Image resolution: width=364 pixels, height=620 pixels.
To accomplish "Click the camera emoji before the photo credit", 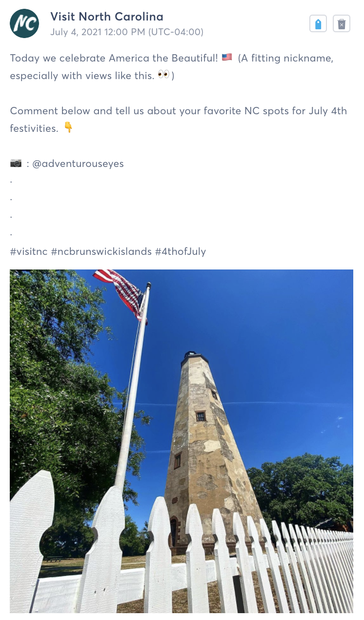I will coord(16,163).
